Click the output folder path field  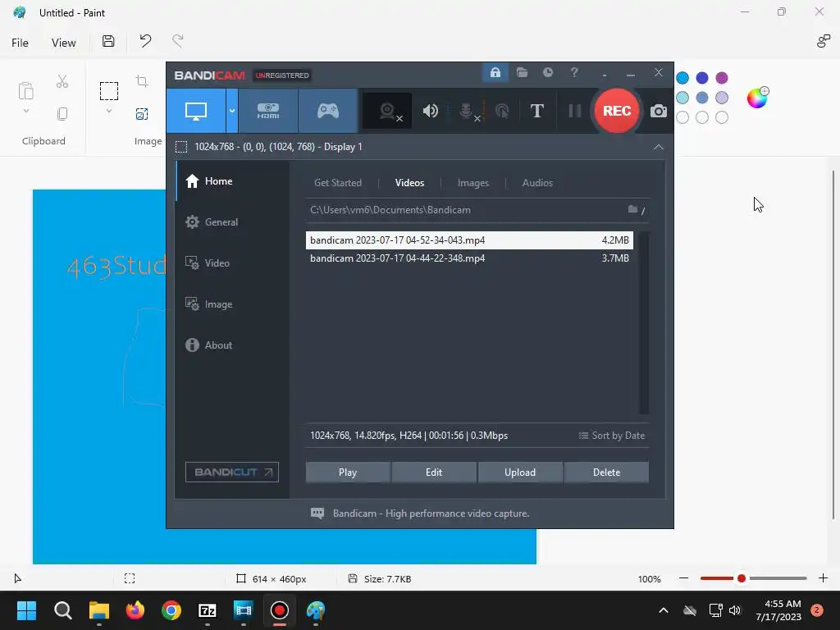(x=464, y=210)
